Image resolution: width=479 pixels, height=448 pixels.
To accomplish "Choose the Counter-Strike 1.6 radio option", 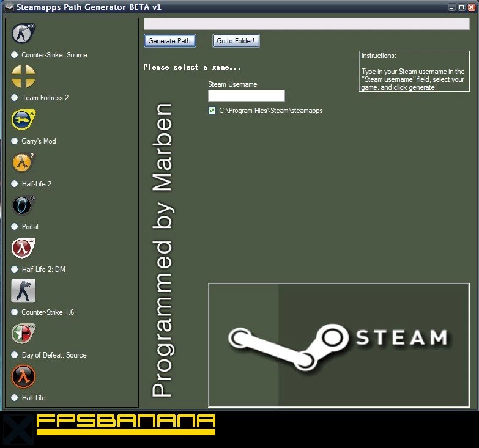I will 15,312.
